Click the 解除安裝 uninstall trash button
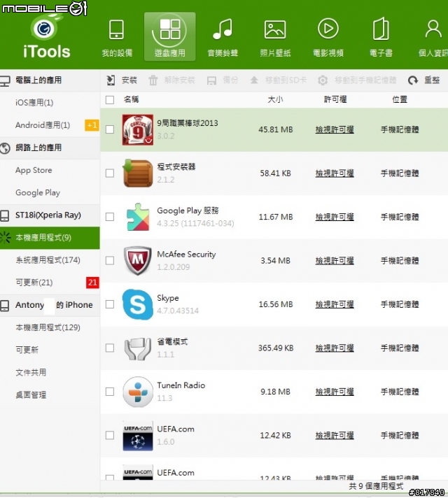The image size is (448, 498). coord(171,80)
